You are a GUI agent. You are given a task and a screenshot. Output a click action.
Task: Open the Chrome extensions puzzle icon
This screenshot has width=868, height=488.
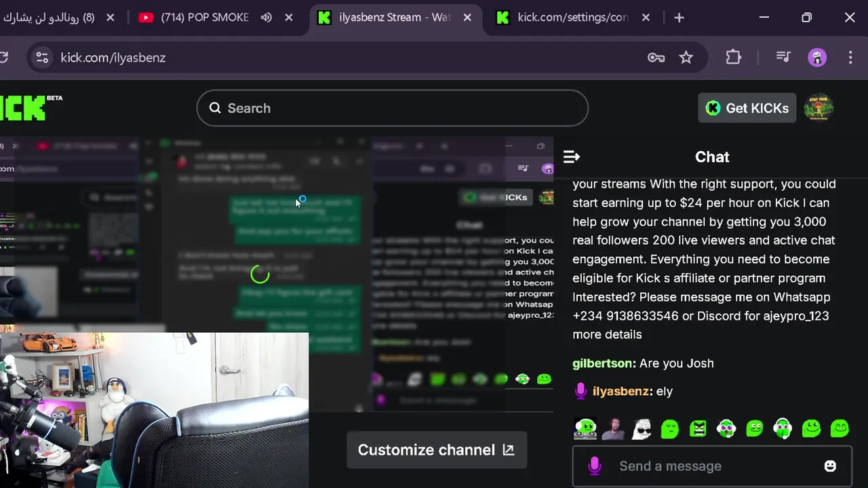pos(733,58)
